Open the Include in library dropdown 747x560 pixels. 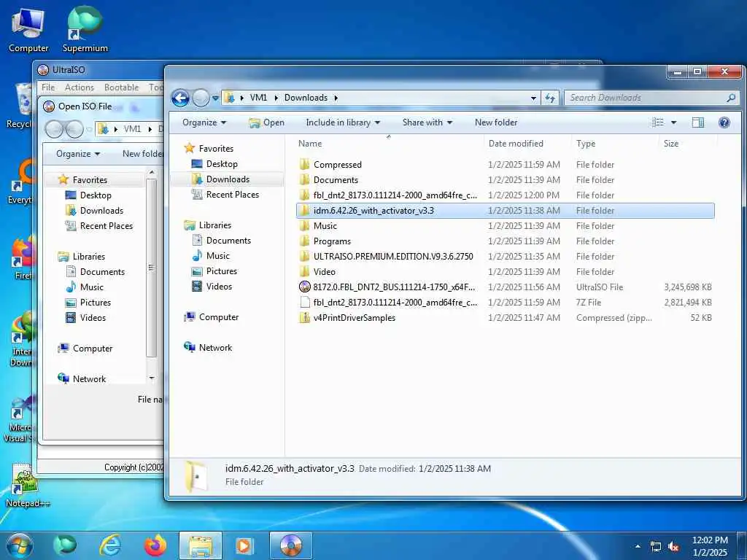(x=343, y=122)
